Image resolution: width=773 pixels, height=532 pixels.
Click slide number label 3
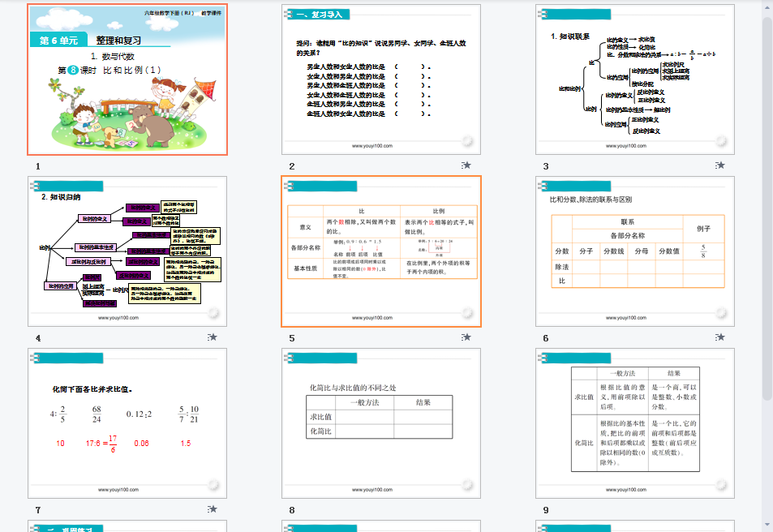[546, 166]
